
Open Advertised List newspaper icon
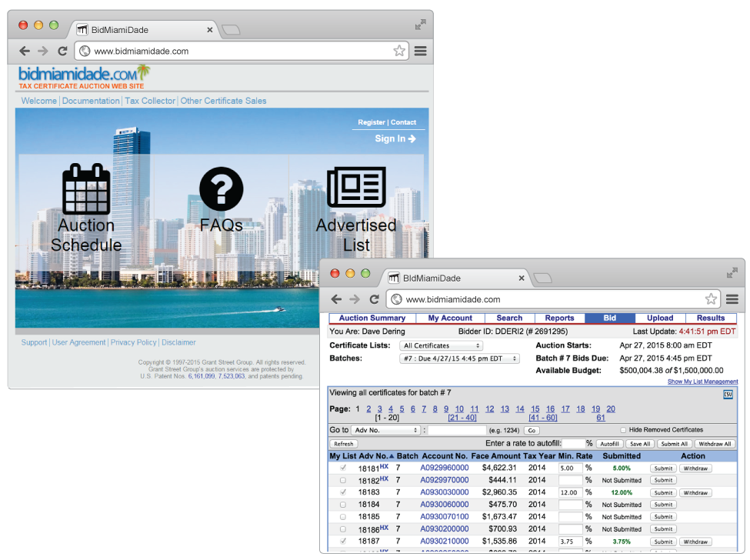(x=356, y=187)
